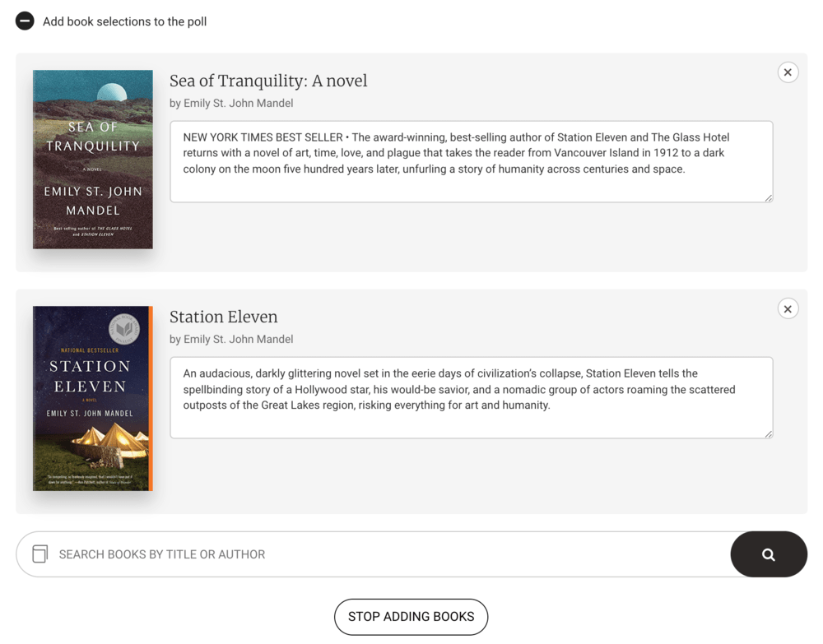Remove Station Eleven from the poll
This screenshot has width=823, height=644.
pos(788,308)
